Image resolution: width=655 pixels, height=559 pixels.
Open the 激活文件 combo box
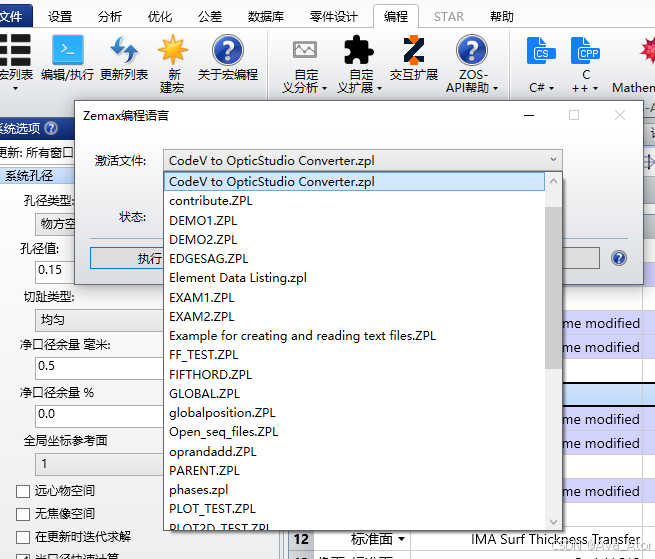363,160
